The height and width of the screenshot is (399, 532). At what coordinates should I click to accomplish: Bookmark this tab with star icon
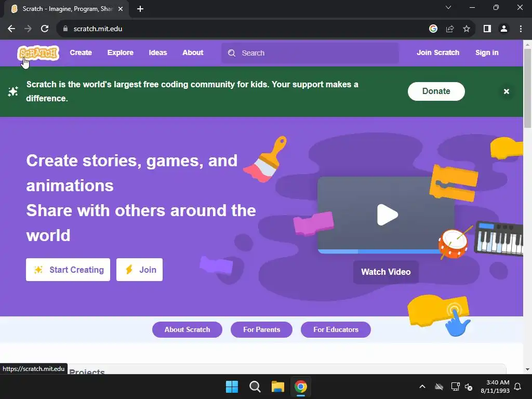click(467, 29)
